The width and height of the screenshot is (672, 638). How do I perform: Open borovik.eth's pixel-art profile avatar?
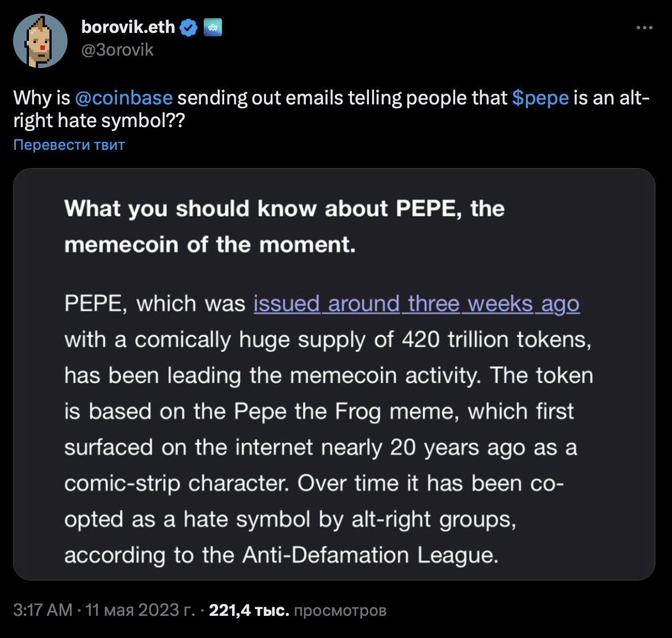point(40,41)
